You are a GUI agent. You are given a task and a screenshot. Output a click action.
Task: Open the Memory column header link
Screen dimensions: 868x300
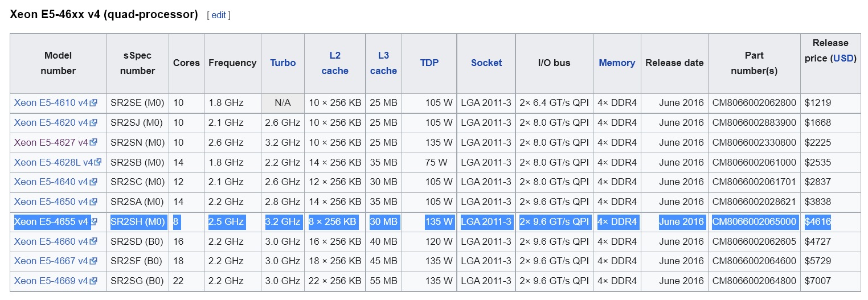617,63
